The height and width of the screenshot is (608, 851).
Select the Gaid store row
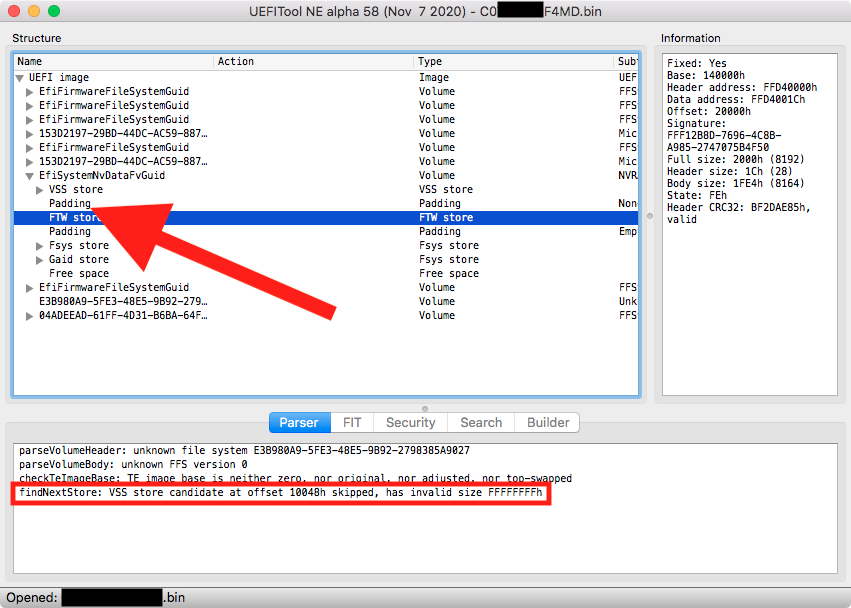tap(326, 259)
